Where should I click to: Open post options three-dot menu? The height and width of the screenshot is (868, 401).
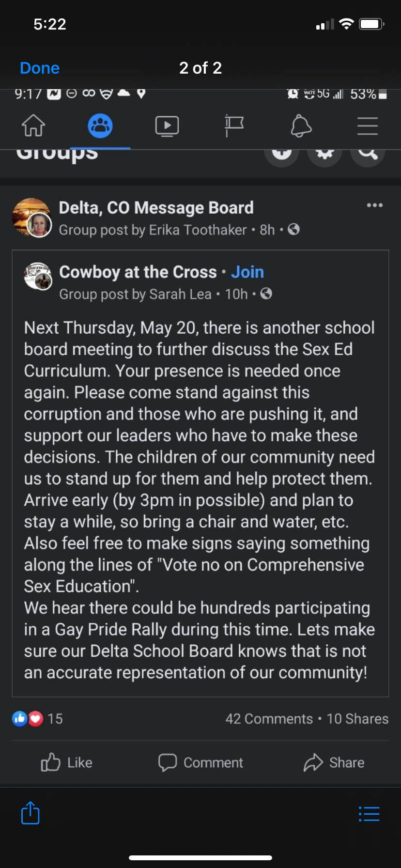[x=375, y=205]
